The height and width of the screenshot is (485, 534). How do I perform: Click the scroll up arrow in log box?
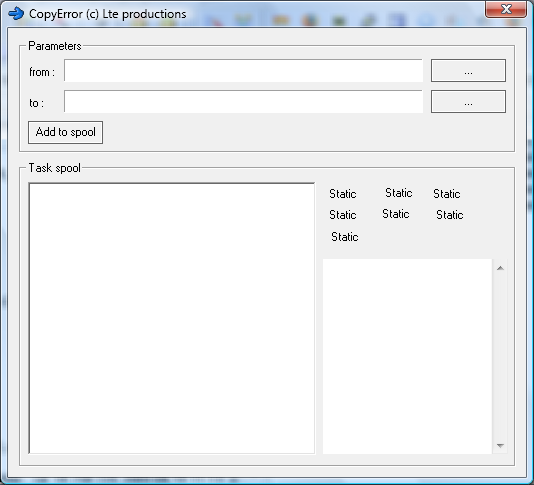point(500,268)
